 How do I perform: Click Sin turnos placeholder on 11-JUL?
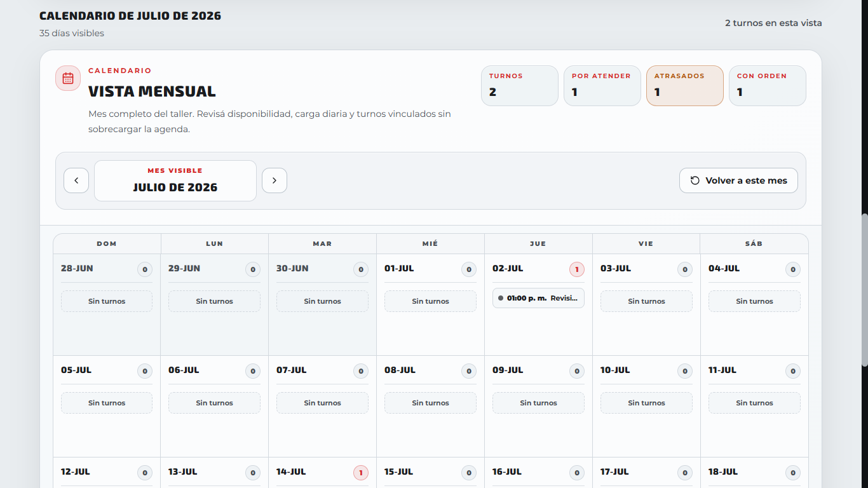click(754, 403)
